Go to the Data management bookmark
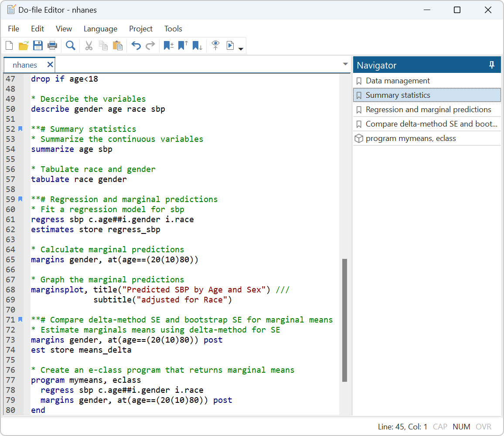The image size is (504, 436). (x=398, y=81)
